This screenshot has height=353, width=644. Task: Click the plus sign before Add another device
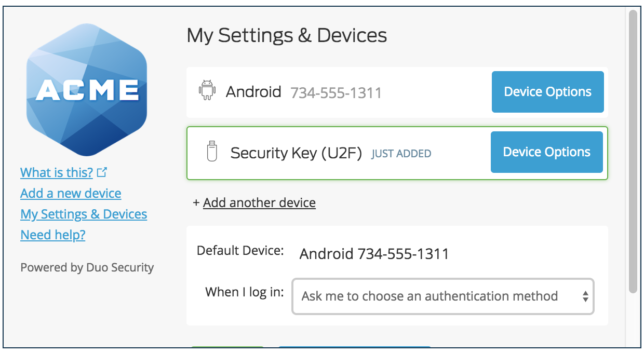point(196,202)
